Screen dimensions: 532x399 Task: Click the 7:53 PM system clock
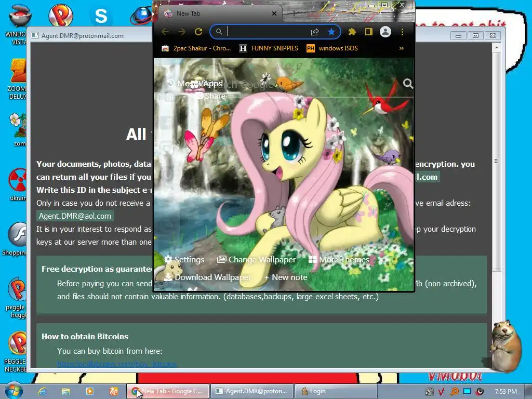(506, 392)
